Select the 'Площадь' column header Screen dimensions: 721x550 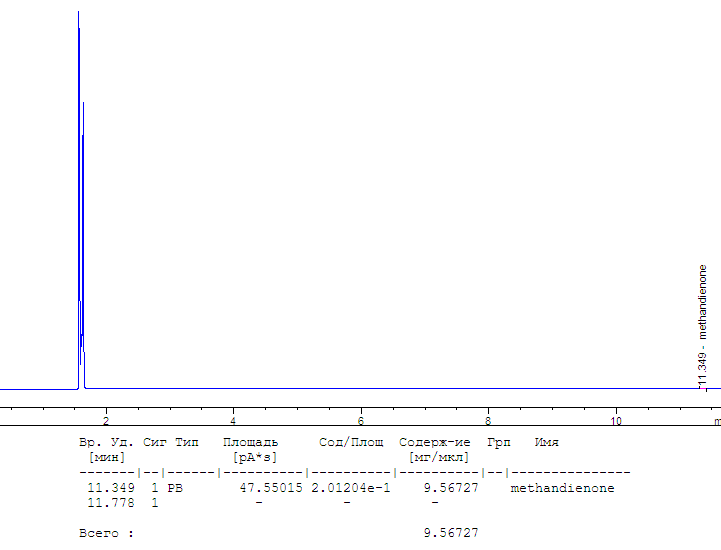click(x=250, y=442)
